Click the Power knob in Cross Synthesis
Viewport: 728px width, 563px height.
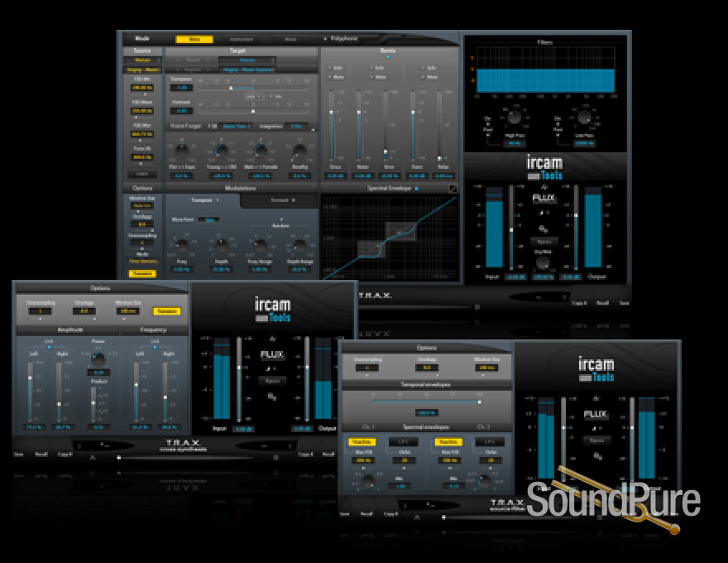pyautogui.click(x=98, y=358)
